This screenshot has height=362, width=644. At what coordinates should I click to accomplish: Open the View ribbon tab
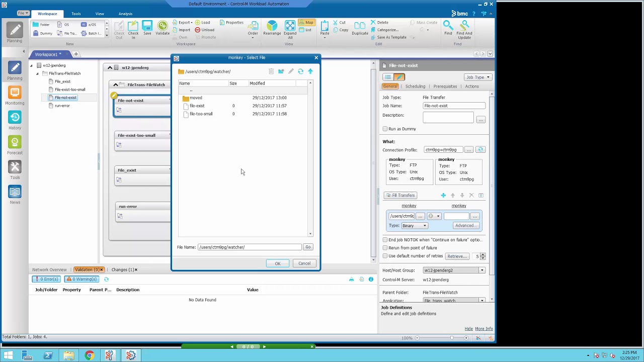coord(100,14)
